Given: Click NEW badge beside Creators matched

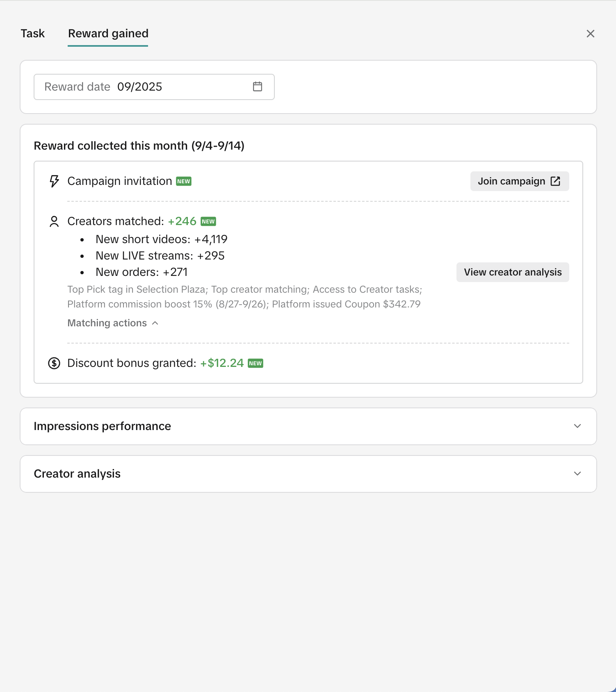Looking at the screenshot, I should (208, 221).
